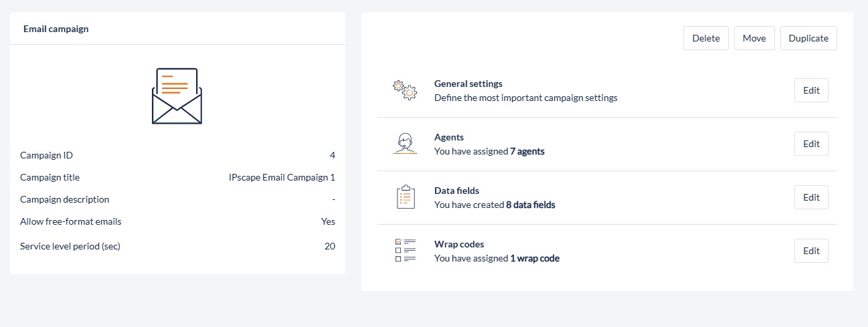The width and height of the screenshot is (868, 327).
Task: Click the '8 data fields' text
Action: click(x=530, y=205)
